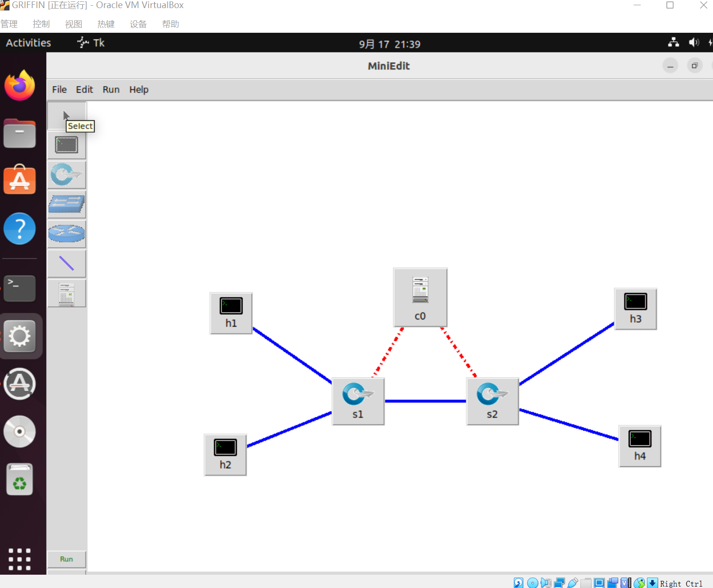713x588 pixels.
Task: Open VirtualBox 设备 menu
Action: 138,24
